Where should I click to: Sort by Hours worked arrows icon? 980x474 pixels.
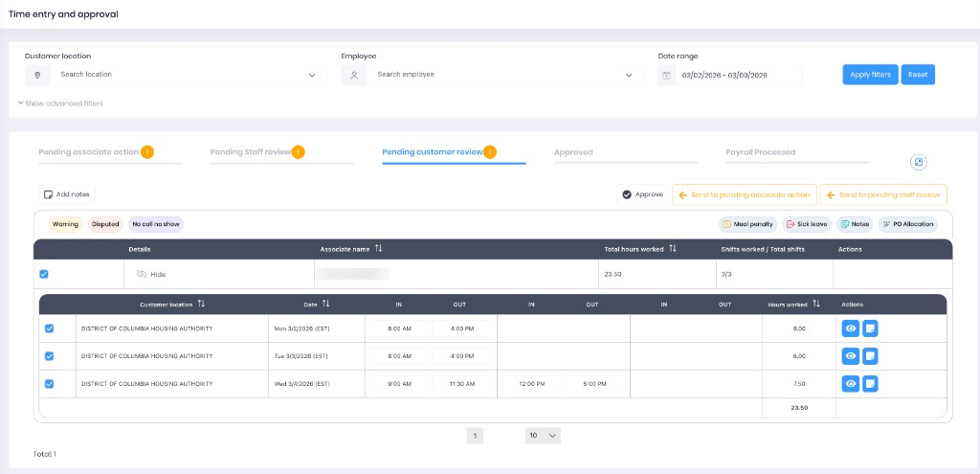click(x=815, y=304)
